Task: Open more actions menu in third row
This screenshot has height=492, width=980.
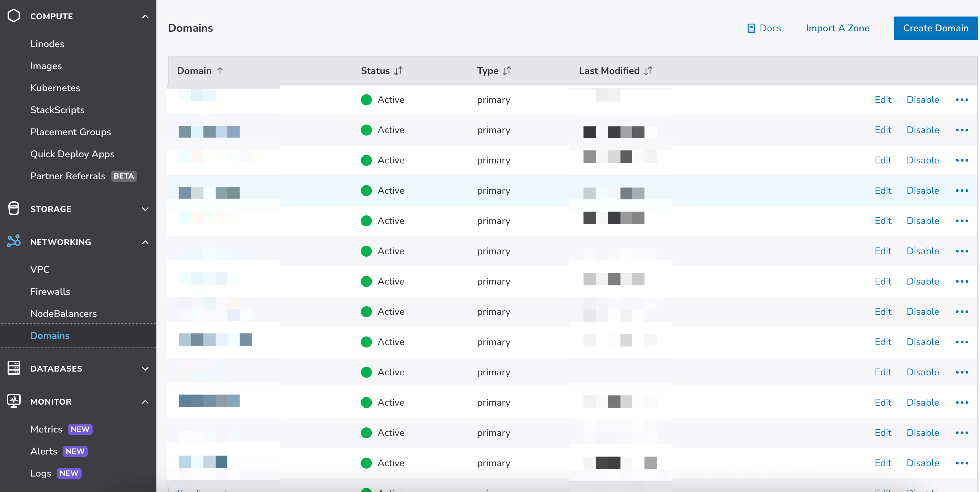Action: point(962,160)
